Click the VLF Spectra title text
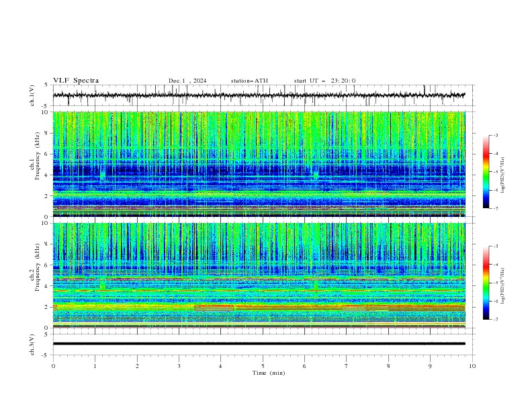The image size is (532, 411). (76, 81)
